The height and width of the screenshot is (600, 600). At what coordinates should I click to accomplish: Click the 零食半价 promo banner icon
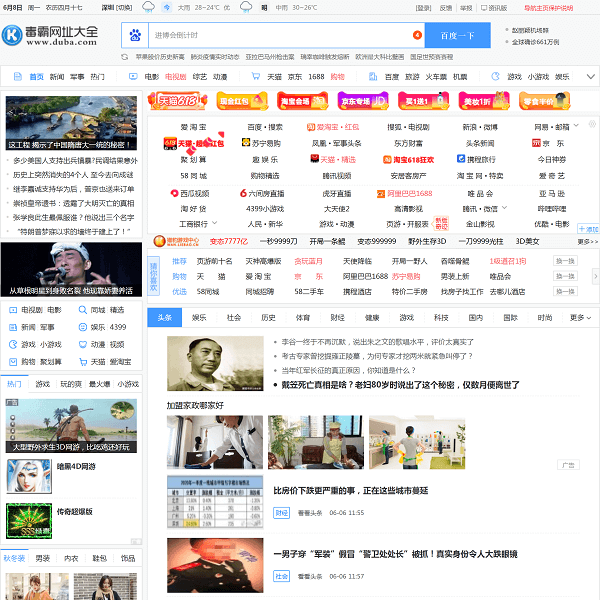(x=545, y=101)
